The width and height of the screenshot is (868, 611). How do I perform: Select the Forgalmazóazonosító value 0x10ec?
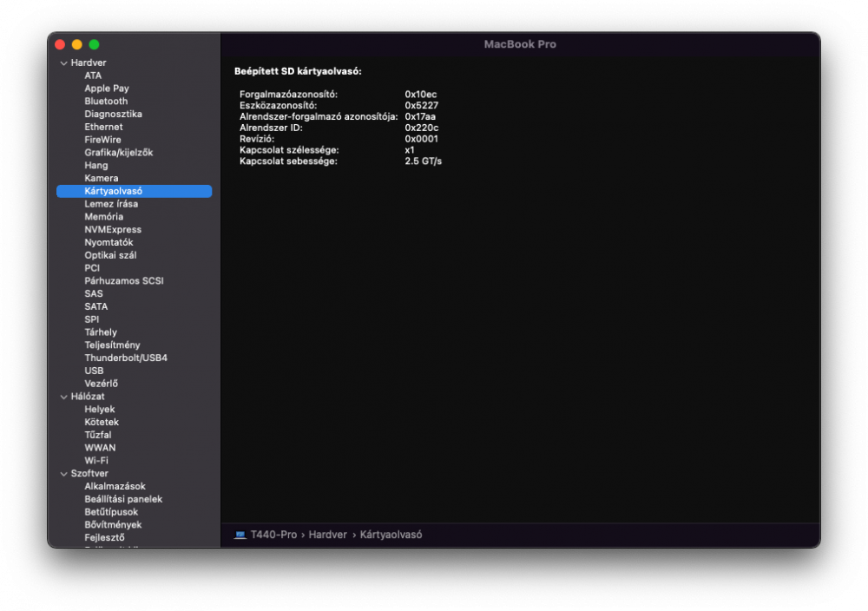420,95
